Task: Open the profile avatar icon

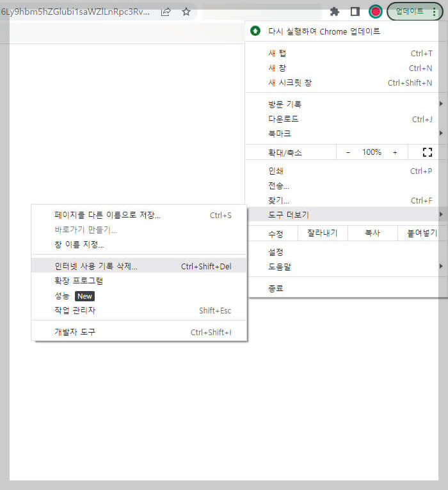Action: 376,12
